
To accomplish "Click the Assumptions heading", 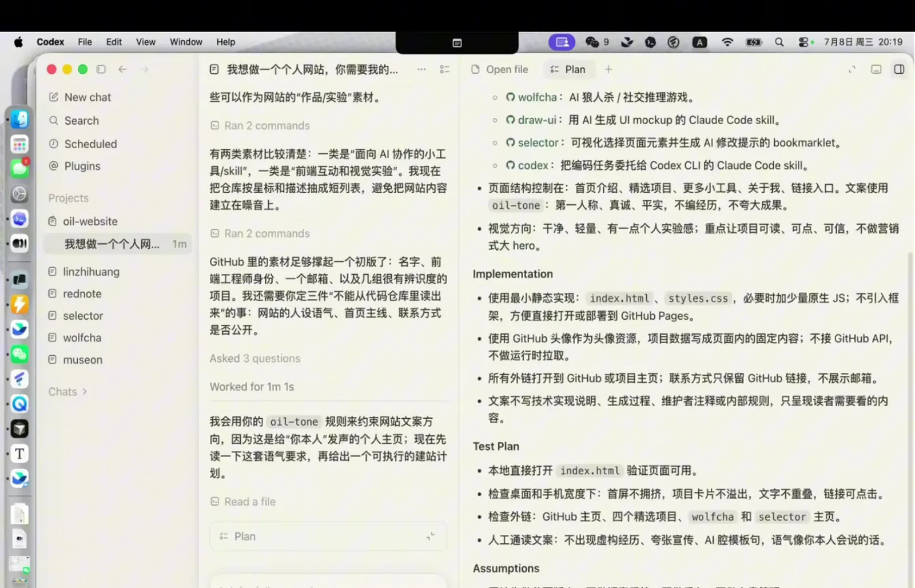I will click(506, 569).
